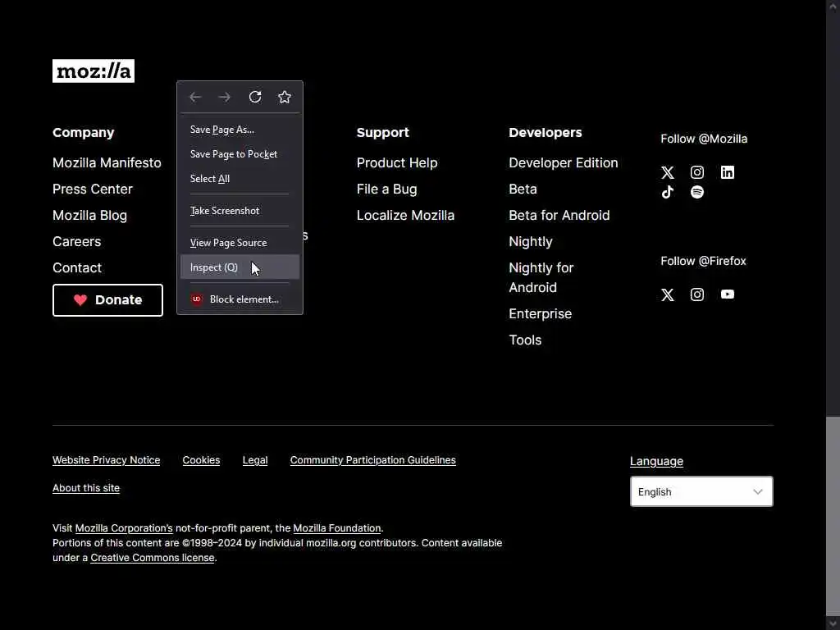
Task: Open Firefox's X (Twitter) profile
Action: pos(668,294)
